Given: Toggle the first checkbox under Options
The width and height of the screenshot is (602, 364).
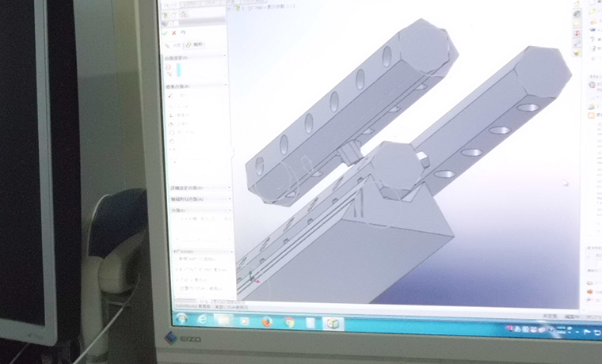Looking at the screenshot, I should coord(174,260).
